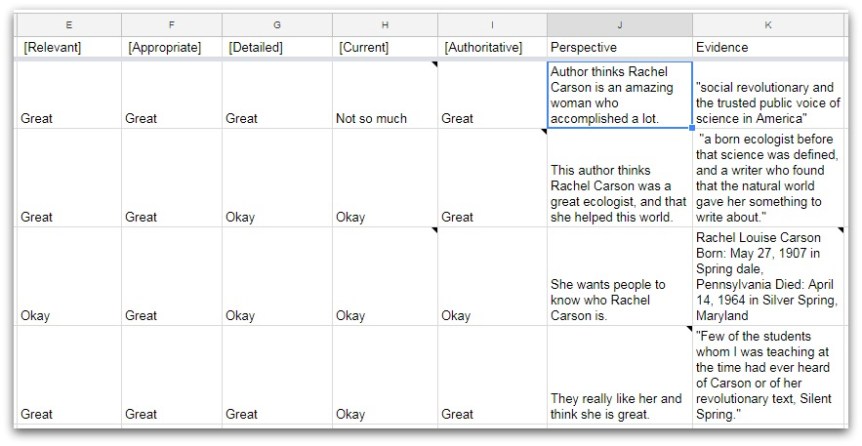This screenshot has height=446, width=862.
Task: Select the column H header
Action: (x=385, y=25)
